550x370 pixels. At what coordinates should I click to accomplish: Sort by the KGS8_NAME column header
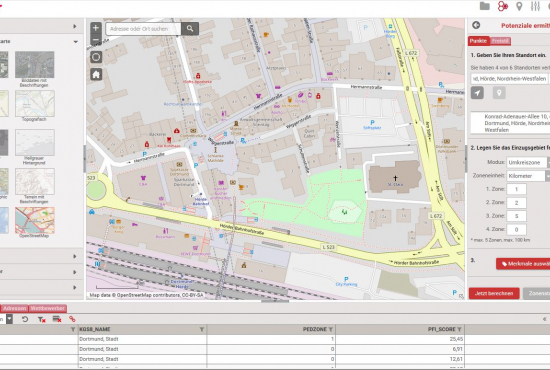[x=95, y=329]
